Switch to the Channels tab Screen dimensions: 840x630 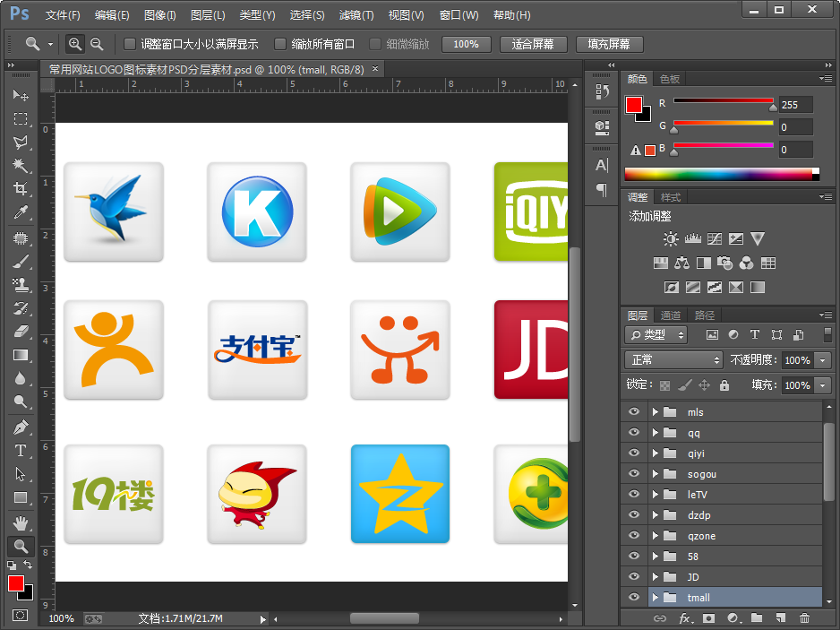(x=671, y=315)
